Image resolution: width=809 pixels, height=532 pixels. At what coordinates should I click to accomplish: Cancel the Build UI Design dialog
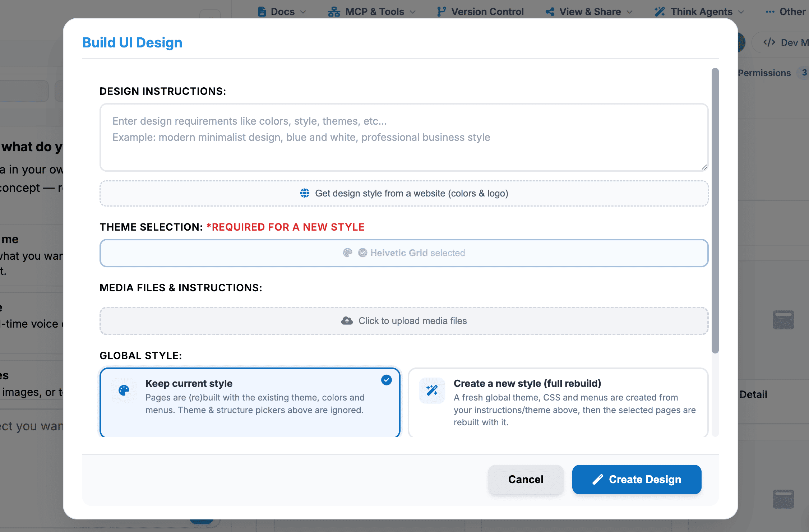click(x=526, y=480)
